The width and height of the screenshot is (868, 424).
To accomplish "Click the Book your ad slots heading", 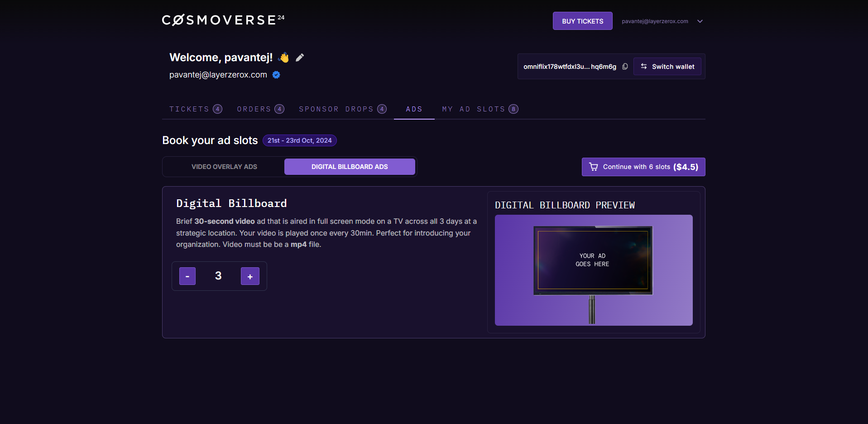I will [x=210, y=140].
